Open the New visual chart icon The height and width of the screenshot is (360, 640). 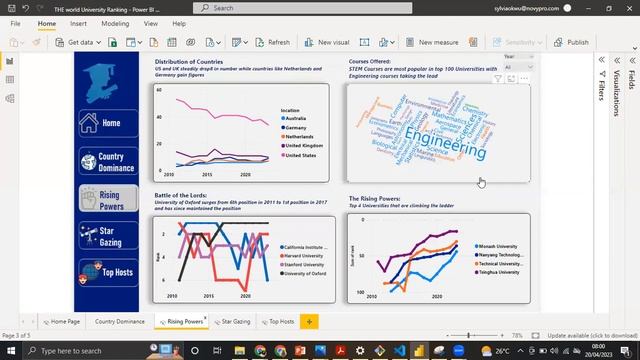click(309, 42)
